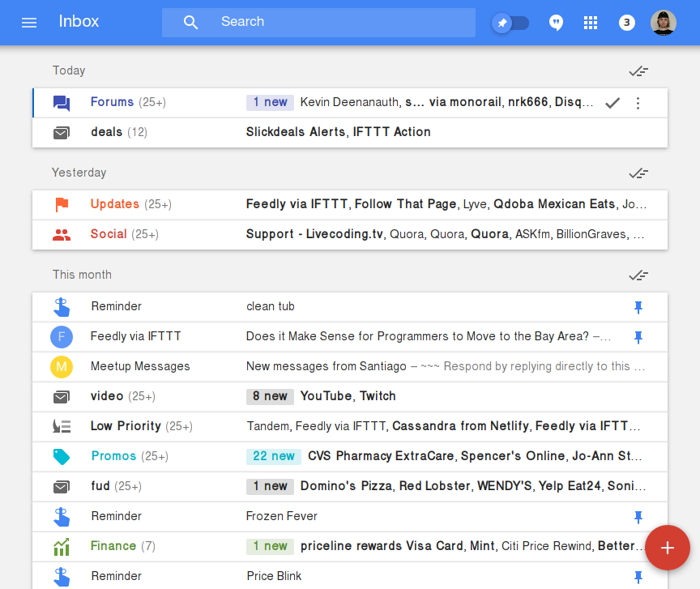Click the 1 new badge in fud
This screenshot has height=589, width=700.
(x=270, y=486)
